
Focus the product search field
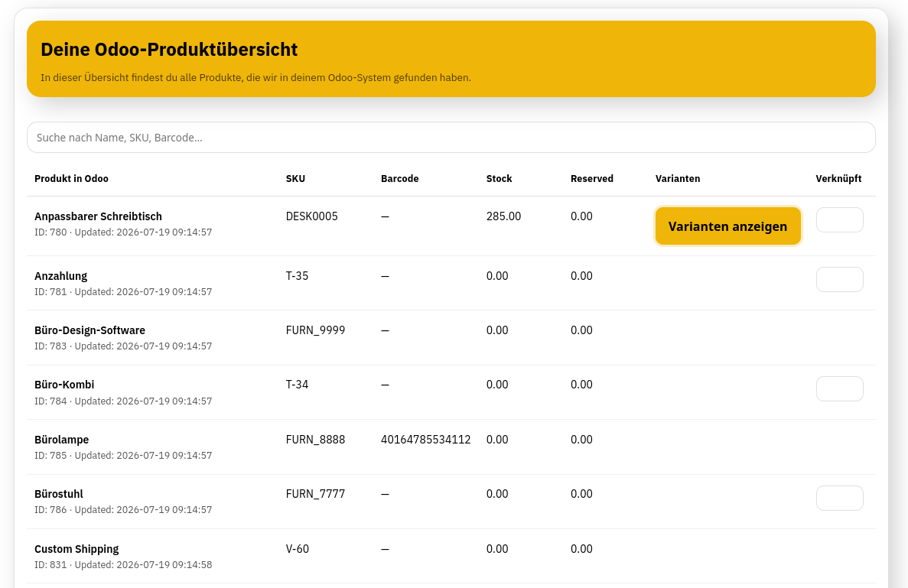pos(451,137)
